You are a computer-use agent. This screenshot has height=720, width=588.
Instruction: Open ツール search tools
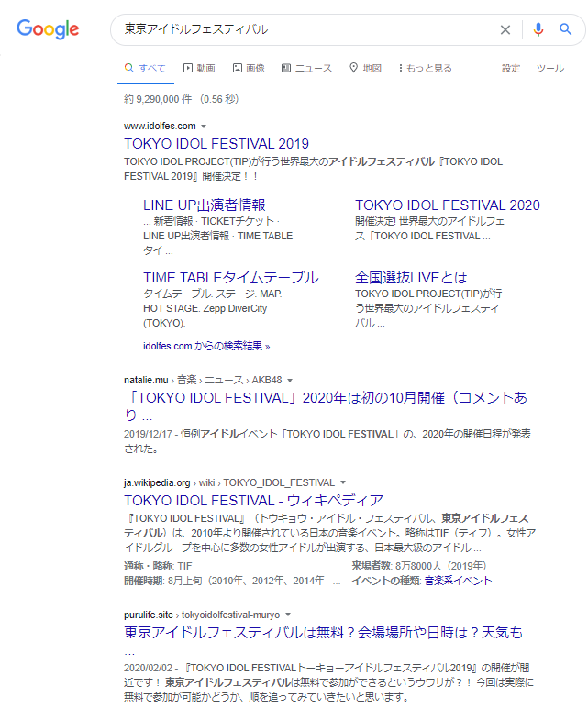pos(550,68)
